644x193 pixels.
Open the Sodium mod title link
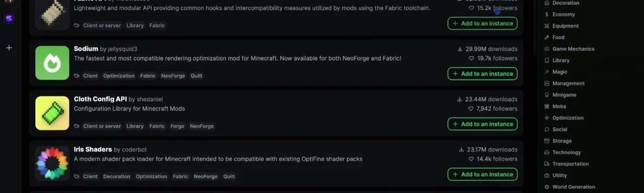click(86, 49)
